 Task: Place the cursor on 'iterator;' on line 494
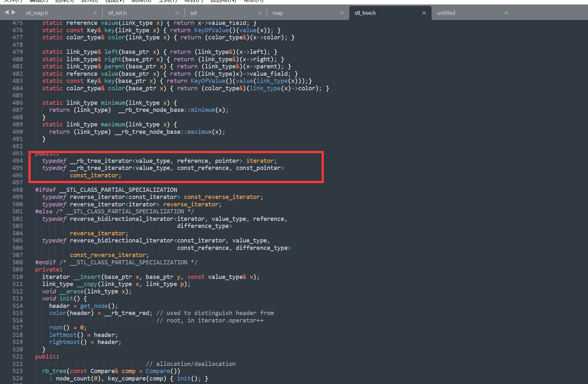click(x=262, y=161)
